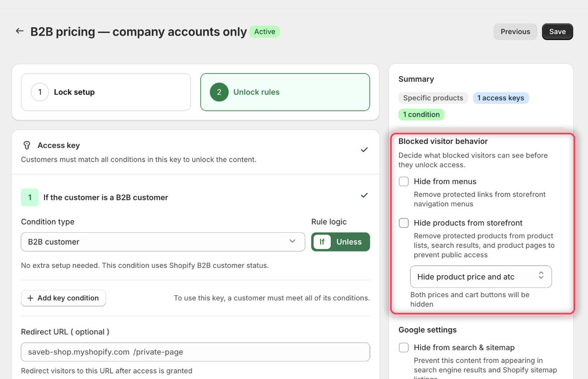Screen dimensions: 588x379
Task: Click the Save button
Action: pyautogui.click(x=557, y=31)
